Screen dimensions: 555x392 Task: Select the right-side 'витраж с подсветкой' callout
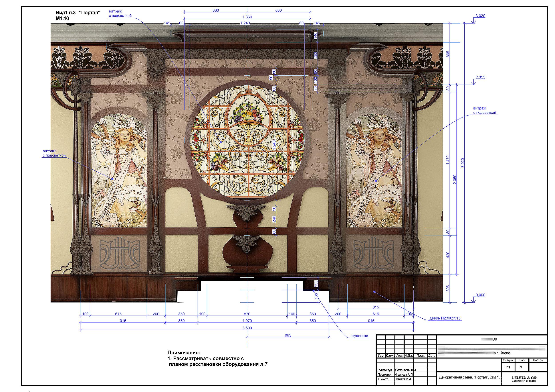click(x=484, y=111)
